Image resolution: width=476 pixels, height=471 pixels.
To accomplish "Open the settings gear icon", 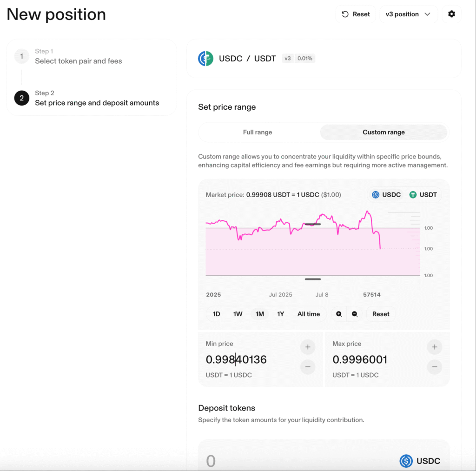I will tap(451, 14).
